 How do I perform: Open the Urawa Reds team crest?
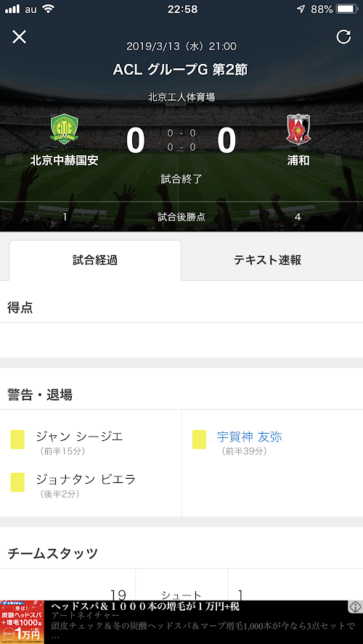point(298,130)
